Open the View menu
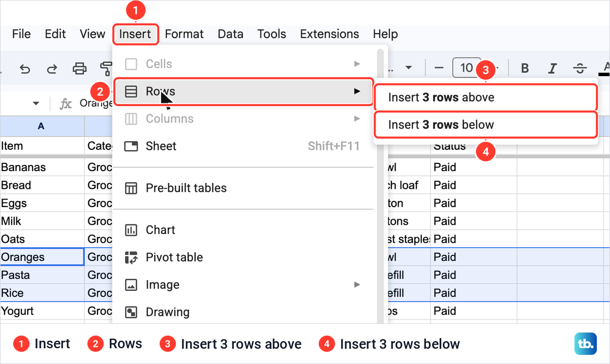610x364 pixels. coord(93,34)
